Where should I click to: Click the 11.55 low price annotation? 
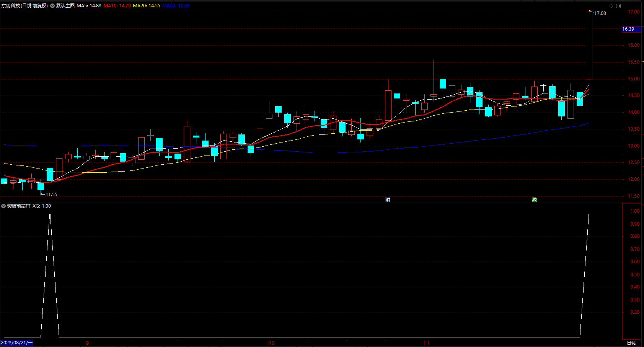click(x=52, y=195)
